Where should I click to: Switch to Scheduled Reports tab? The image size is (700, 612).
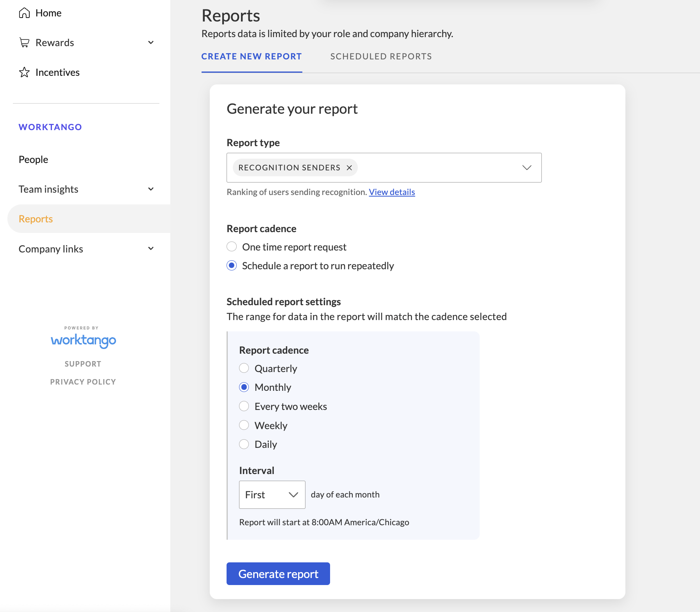pos(381,57)
